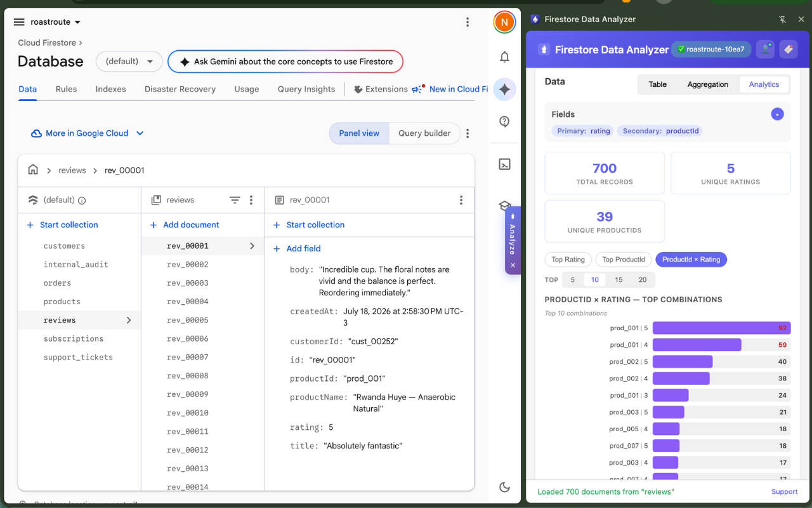Run the Fields analysis with the play button
Viewport: 812px width, 508px height.
click(778, 114)
